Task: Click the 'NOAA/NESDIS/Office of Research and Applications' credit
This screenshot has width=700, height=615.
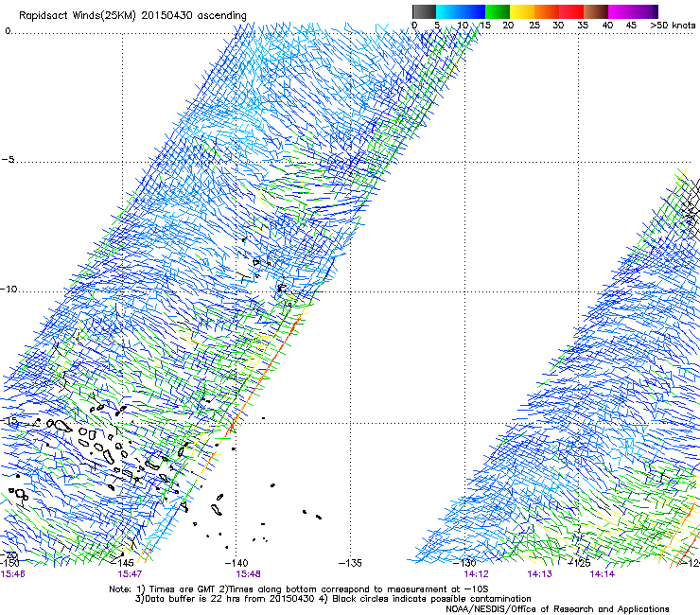Action: coord(557,609)
